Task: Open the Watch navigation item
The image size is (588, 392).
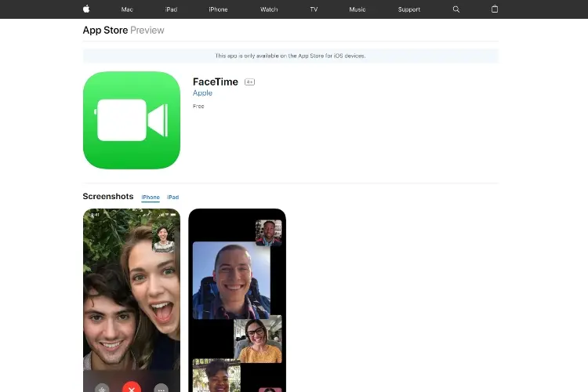Action: click(x=269, y=9)
